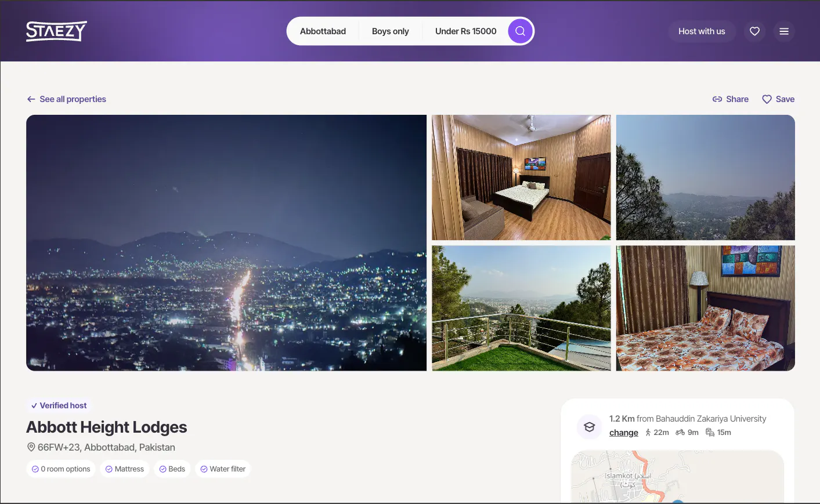Open the night city view photo
Viewport: 820px width, 504px height.
point(226,243)
